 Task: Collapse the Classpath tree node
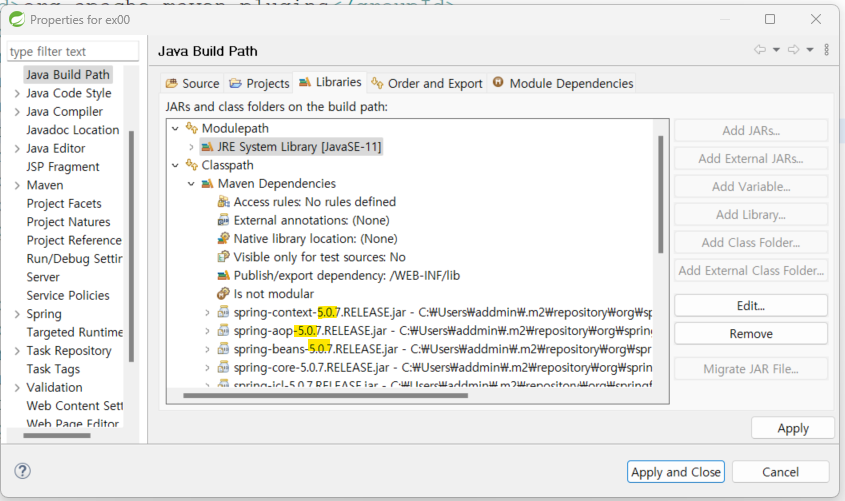(175, 165)
